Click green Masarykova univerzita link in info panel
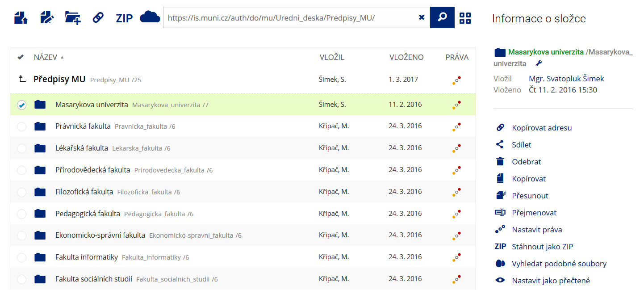This screenshot has width=644, height=290. (x=546, y=52)
